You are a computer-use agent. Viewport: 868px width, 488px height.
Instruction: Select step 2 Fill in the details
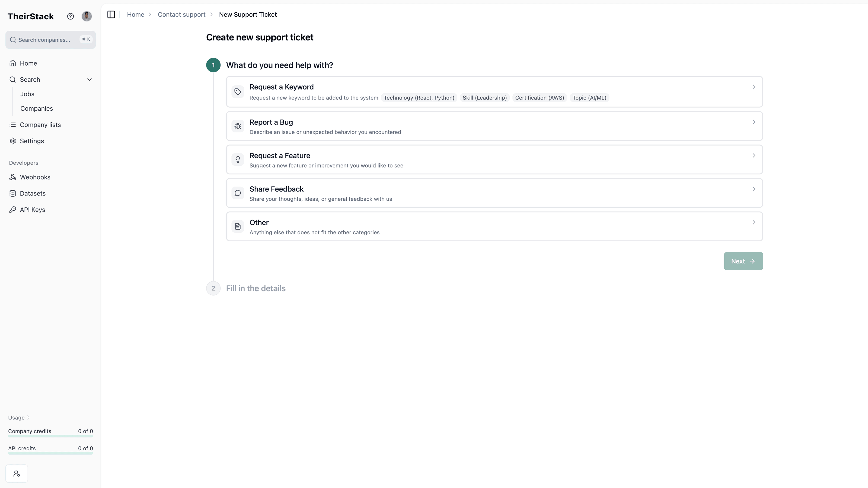(256, 288)
